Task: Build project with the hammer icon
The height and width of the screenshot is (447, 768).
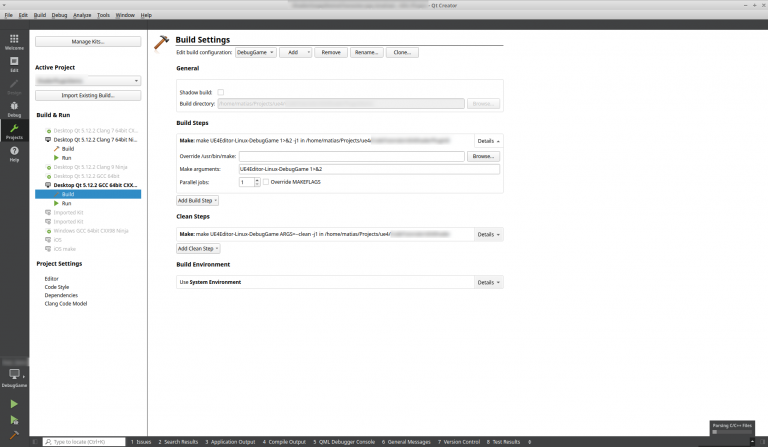Action: (x=14, y=435)
